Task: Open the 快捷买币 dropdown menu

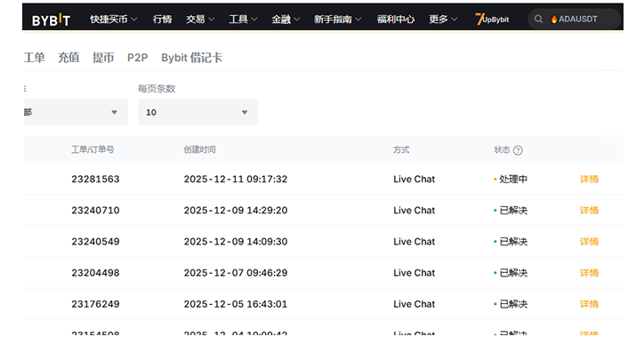Action: tap(116, 19)
